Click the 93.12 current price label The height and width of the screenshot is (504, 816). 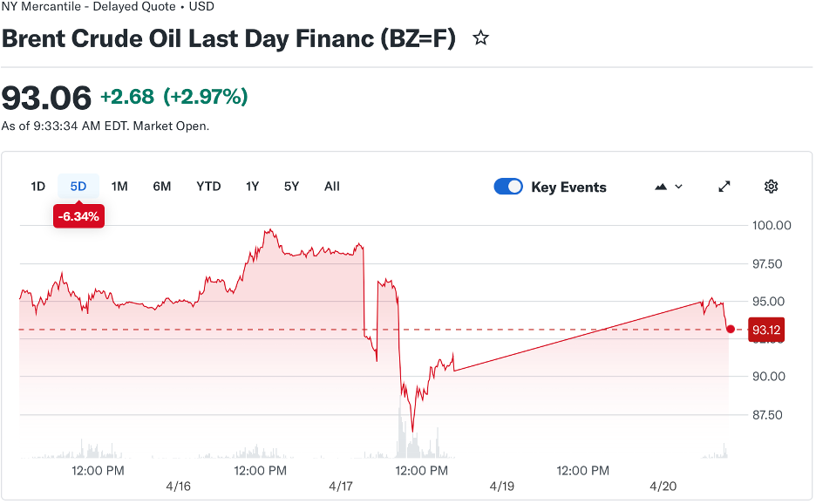pos(765,330)
